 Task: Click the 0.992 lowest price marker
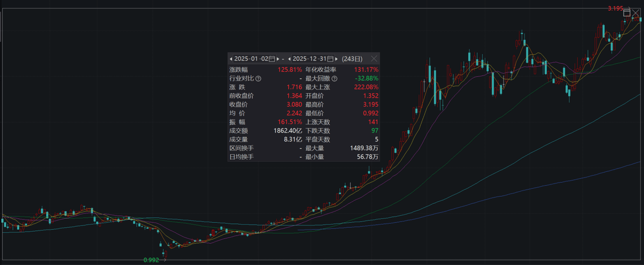point(151,260)
